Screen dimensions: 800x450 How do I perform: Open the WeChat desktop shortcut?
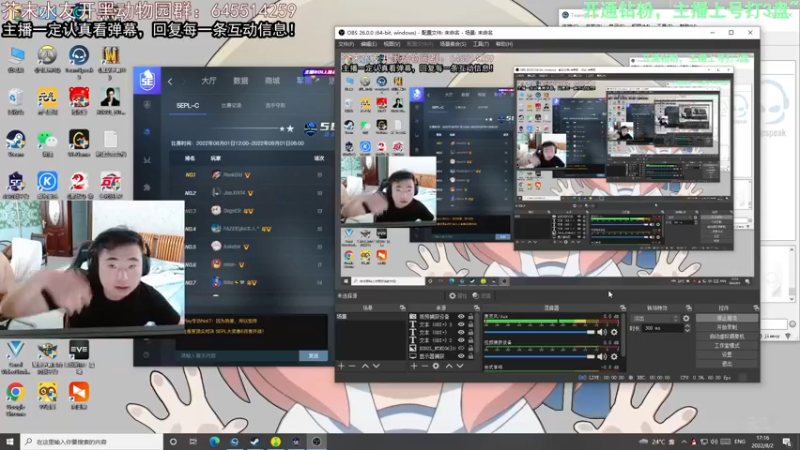point(47,143)
